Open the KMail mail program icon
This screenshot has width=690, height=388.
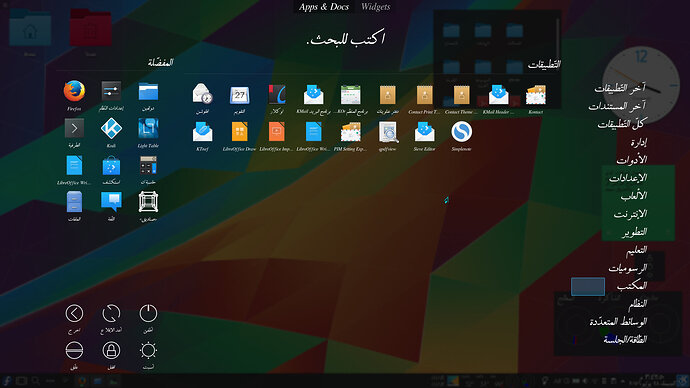313,94
